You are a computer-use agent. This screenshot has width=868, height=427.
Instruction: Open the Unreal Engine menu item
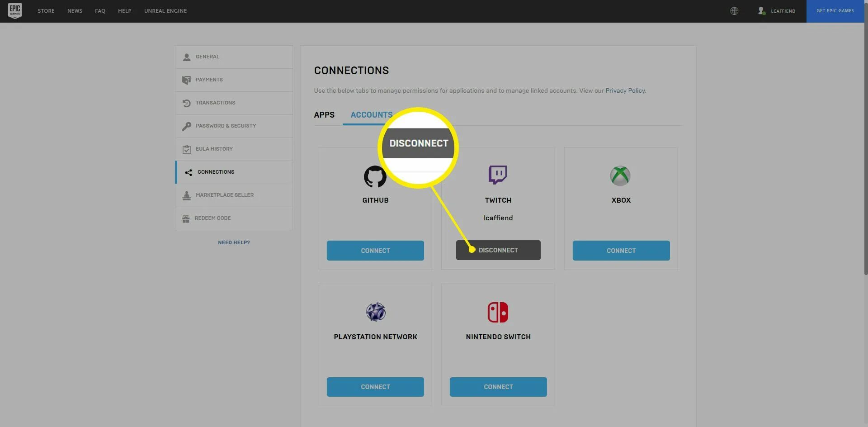165,11
